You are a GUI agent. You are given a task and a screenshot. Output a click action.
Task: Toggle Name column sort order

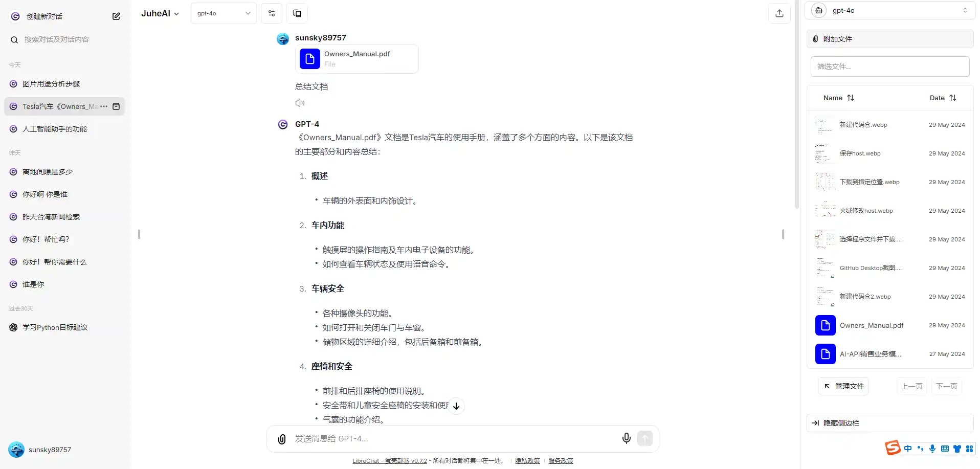[x=839, y=98]
